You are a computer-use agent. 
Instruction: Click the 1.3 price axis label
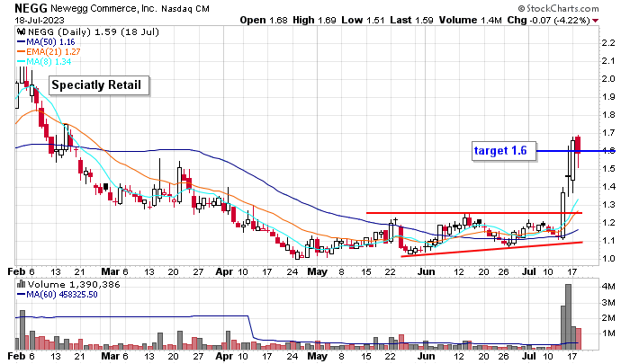point(608,205)
